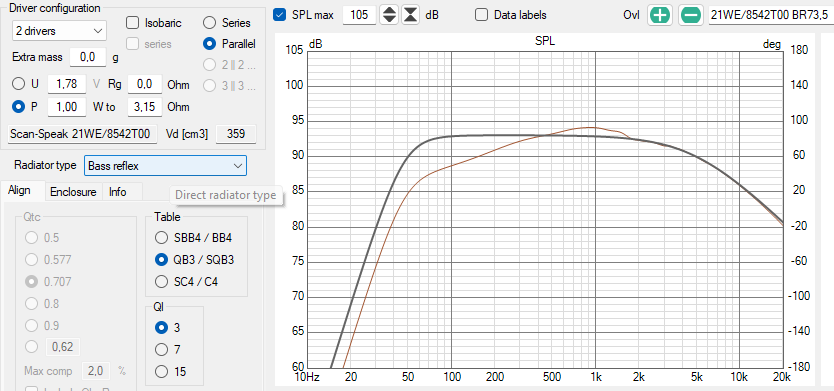Click the Scan-Speak 21WE/8542T00 driver button
The image size is (834, 391).
pos(82,133)
